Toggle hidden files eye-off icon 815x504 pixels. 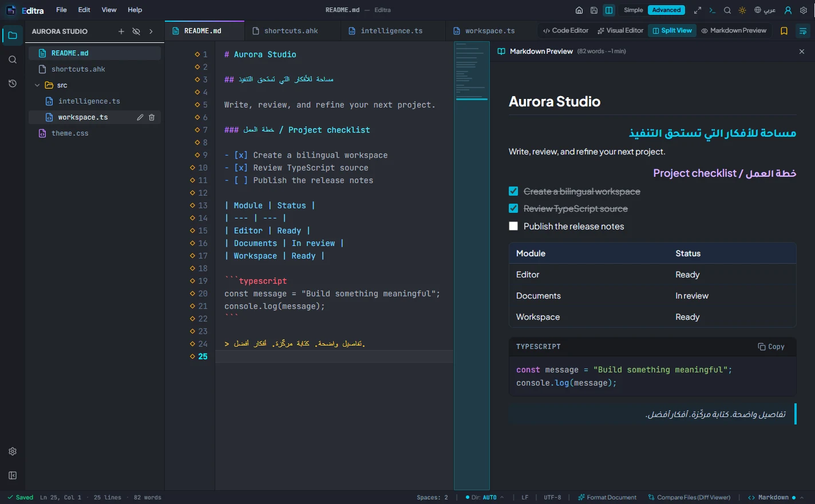tap(136, 31)
